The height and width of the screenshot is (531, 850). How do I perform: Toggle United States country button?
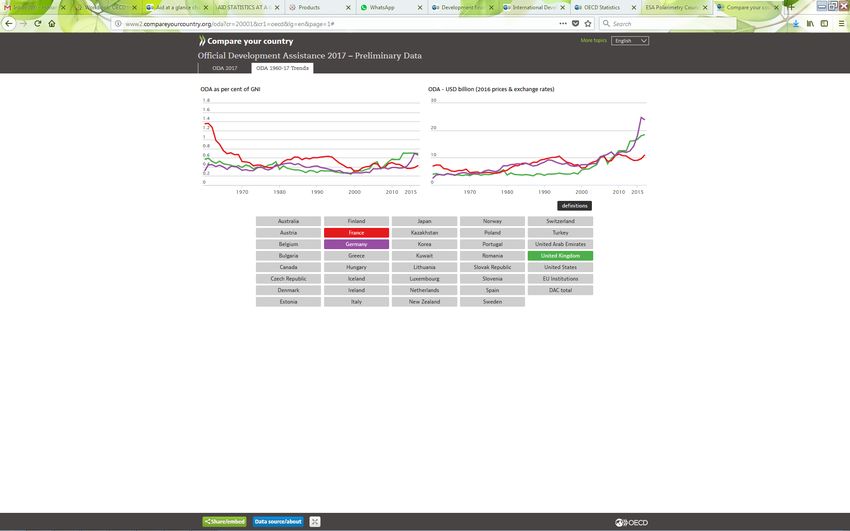click(x=560, y=267)
